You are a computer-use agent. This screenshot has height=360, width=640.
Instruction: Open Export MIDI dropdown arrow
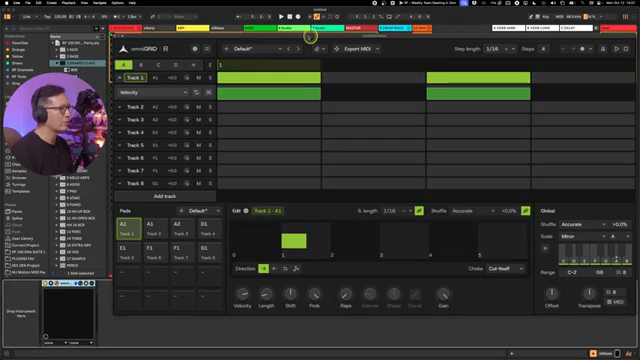[378, 49]
